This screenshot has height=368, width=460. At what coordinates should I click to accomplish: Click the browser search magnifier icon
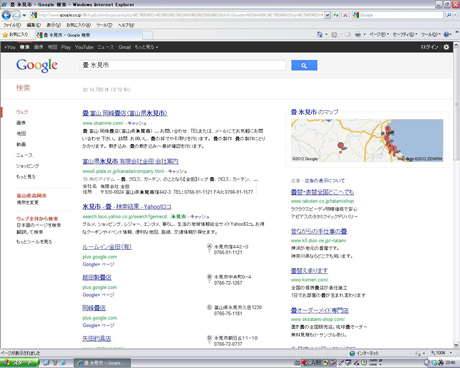(x=449, y=15)
